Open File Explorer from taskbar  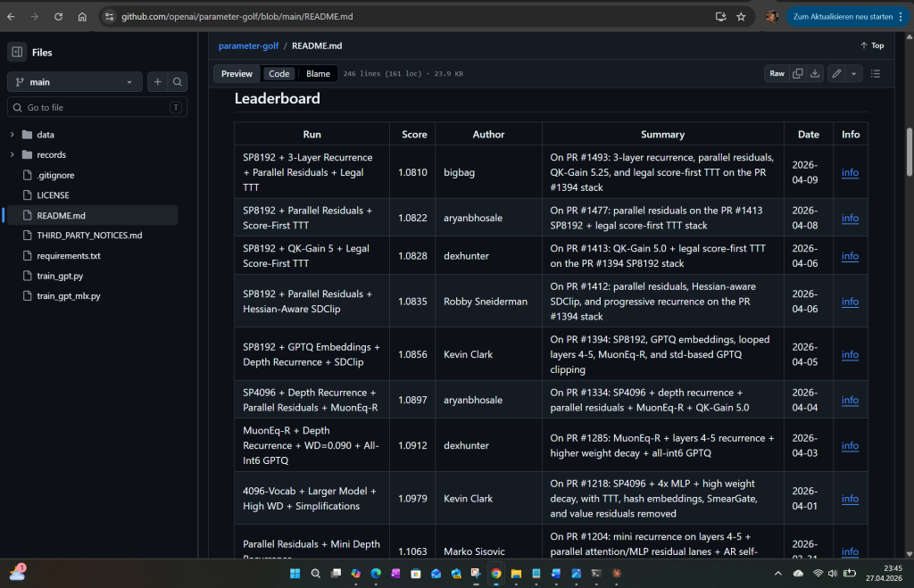(516, 574)
